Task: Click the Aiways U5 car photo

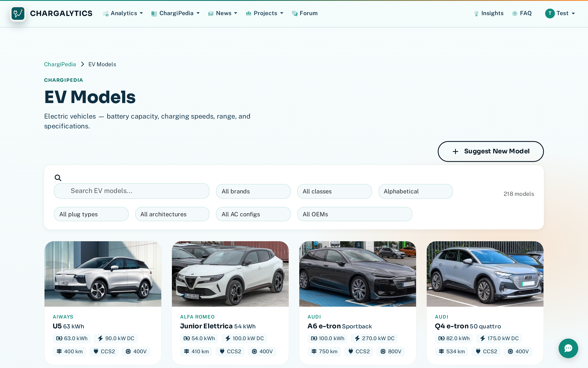Action: click(103, 274)
